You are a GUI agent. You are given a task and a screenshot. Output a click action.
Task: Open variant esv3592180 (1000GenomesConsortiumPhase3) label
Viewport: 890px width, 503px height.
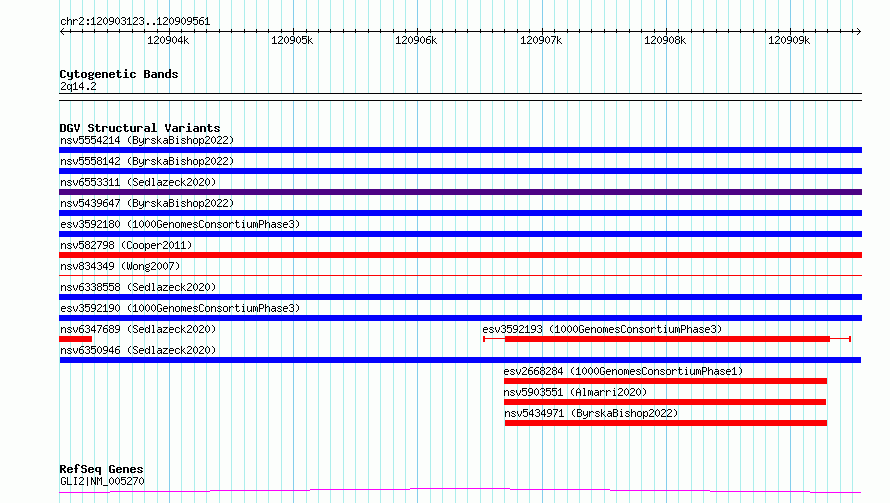[x=180, y=224]
